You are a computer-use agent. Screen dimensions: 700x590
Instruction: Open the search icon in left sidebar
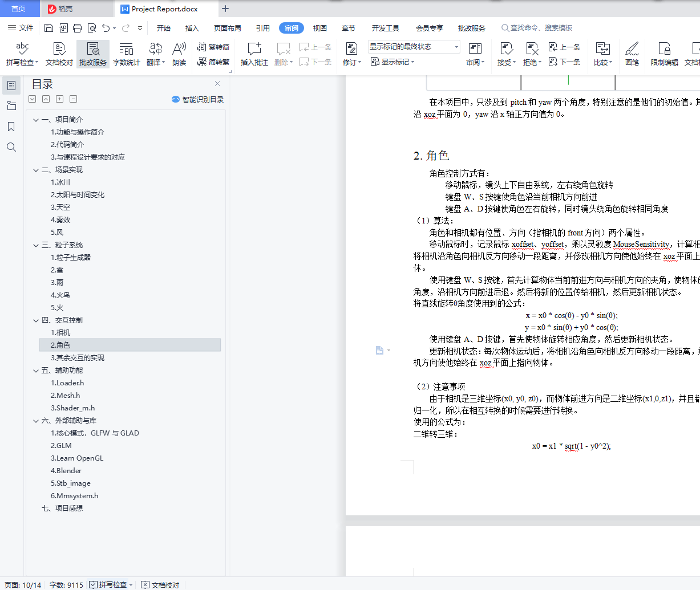pos(11,147)
